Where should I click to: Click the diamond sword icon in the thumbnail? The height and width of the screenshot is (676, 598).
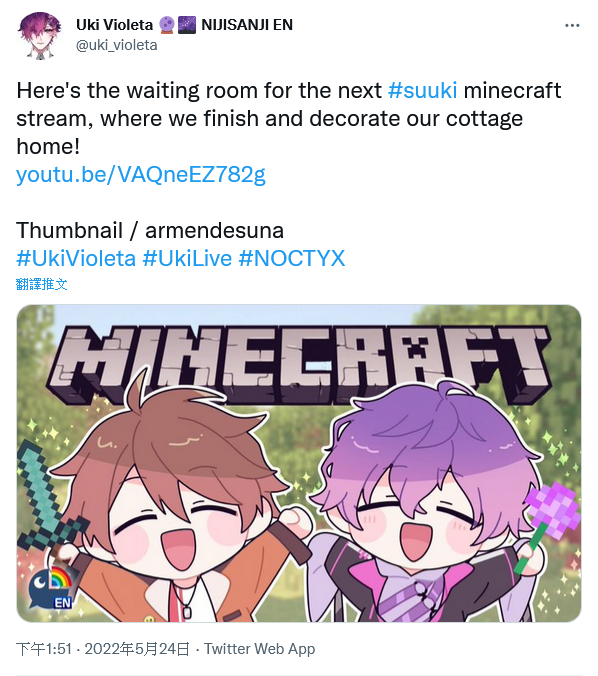pyautogui.click(x=47, y=500)
